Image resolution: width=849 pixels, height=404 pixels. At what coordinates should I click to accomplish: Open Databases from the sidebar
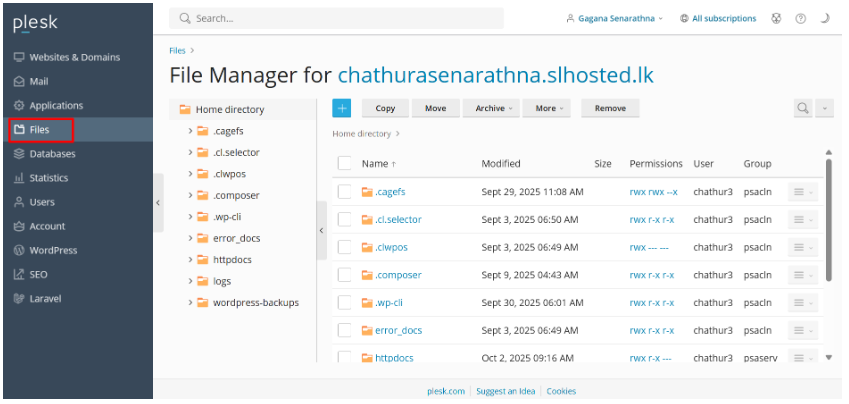click(51, 154)
